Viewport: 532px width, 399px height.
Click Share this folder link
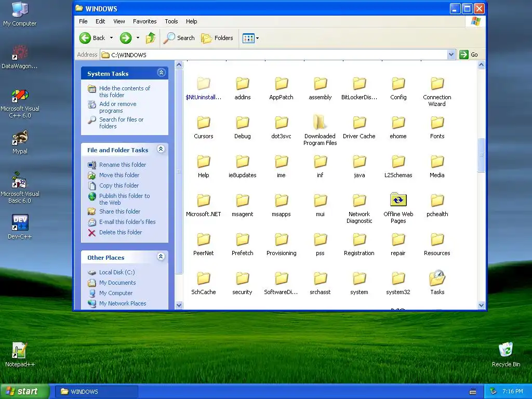[x=119, y=211]
